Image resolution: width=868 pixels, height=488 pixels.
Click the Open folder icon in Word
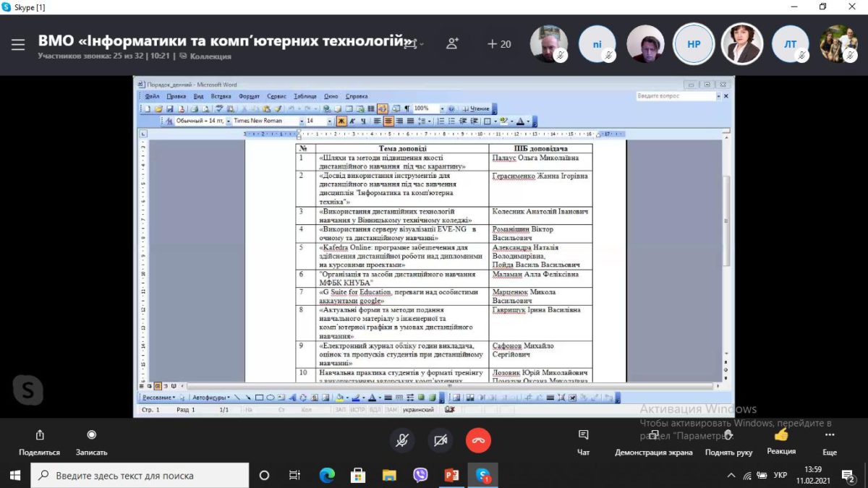click(x=158, y=108)
